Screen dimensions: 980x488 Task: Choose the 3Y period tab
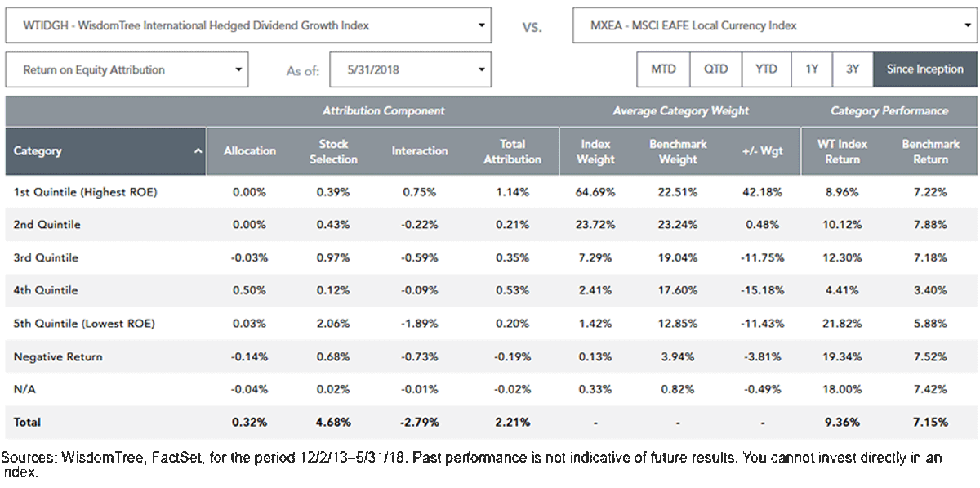[x=853, y=69]
